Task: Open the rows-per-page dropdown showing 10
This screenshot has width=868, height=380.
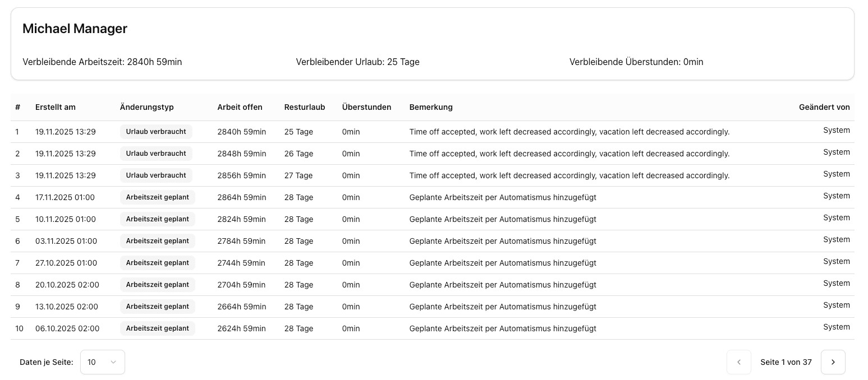Action: [103, 362]
